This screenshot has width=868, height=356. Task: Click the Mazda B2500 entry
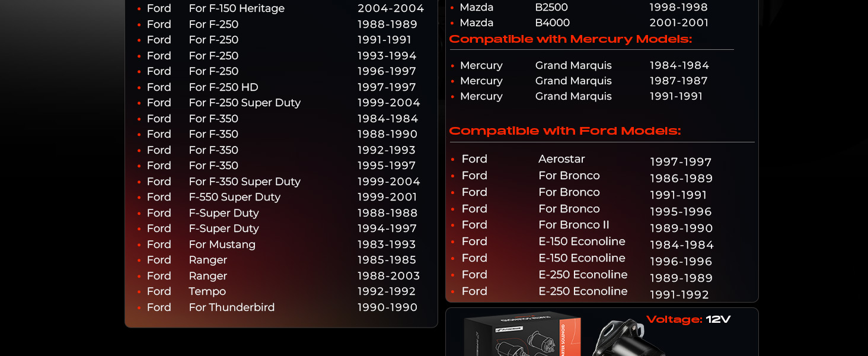pos(551,7)
